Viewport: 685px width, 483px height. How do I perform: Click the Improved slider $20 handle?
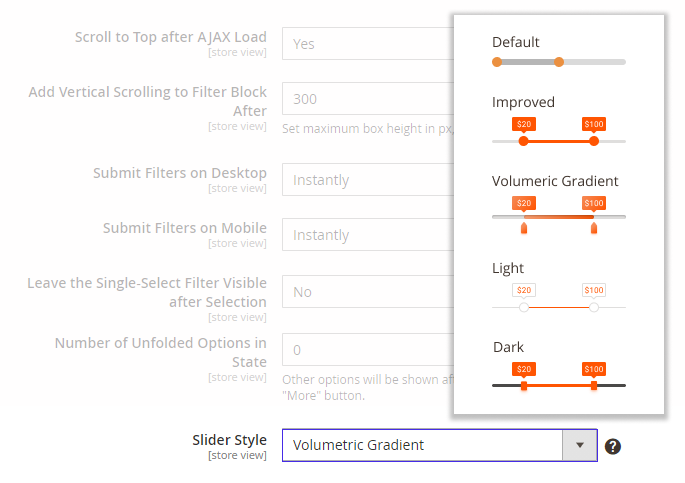tap(523, 141)
